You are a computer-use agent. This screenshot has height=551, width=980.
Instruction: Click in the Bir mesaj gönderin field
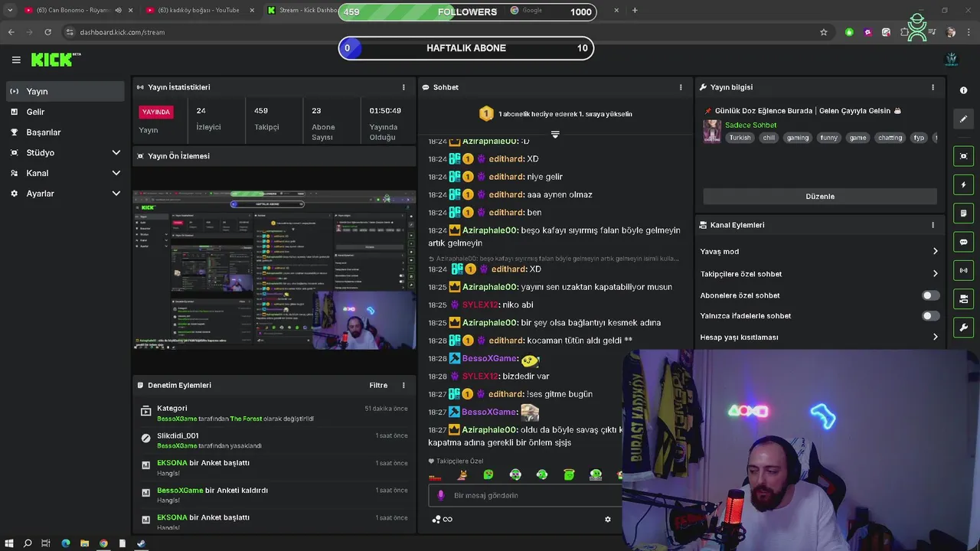[524, 495]
